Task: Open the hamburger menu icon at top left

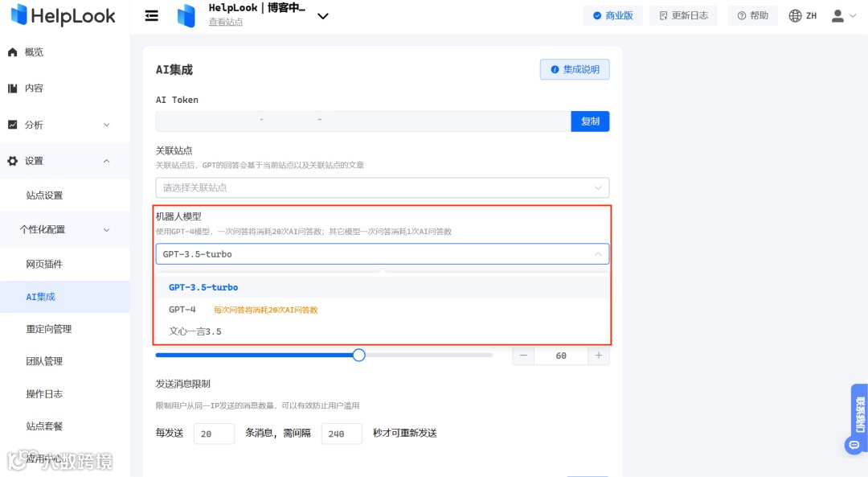Action: click(x=152, y=15)
